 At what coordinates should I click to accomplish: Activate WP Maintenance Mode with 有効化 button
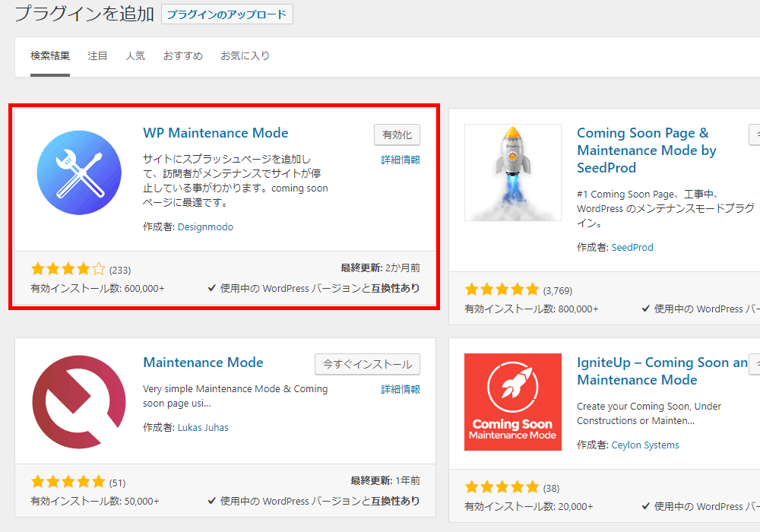coord(397,135)
